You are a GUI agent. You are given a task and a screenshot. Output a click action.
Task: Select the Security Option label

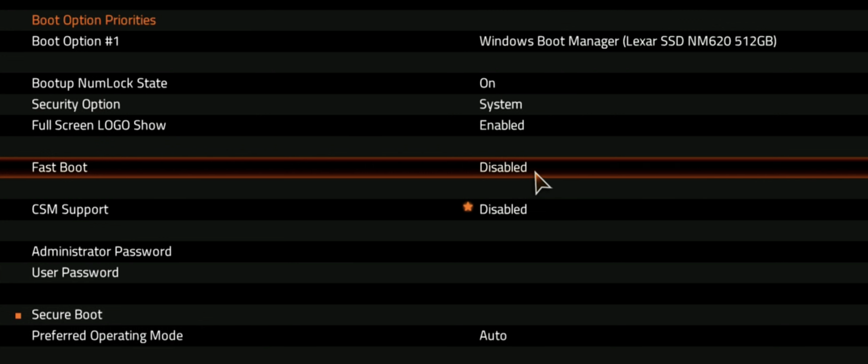[x=76, y=105]
